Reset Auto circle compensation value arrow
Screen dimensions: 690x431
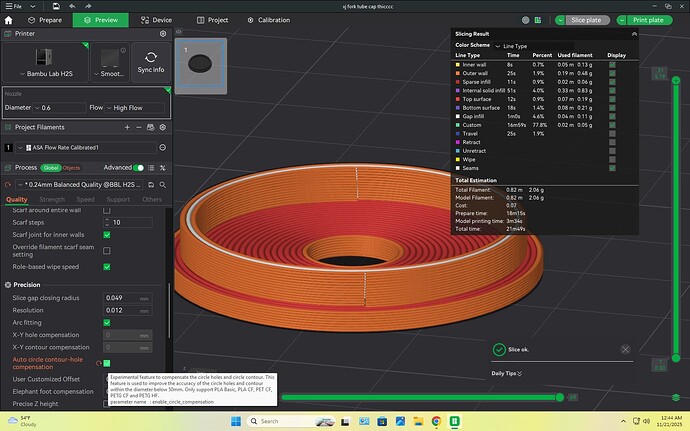[99, 363]
